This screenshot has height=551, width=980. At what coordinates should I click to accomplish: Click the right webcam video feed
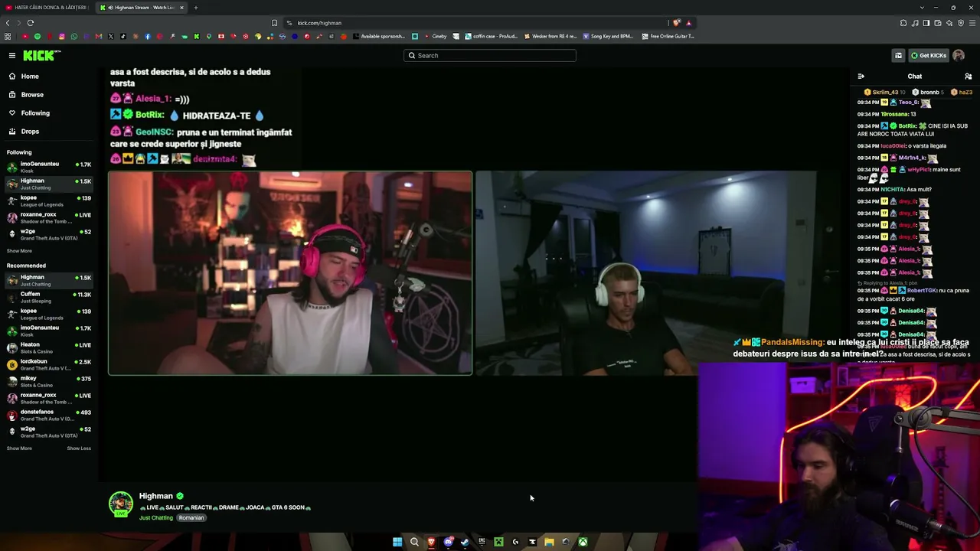645,273
